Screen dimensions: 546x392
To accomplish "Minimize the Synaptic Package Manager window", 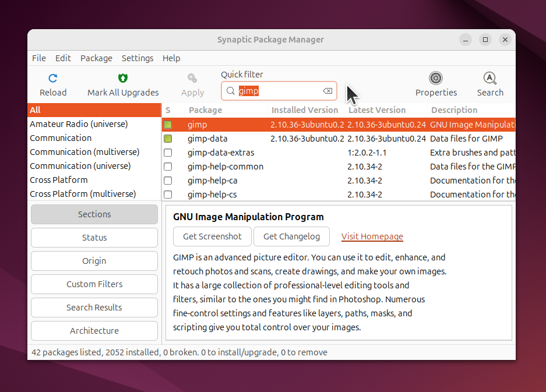I will pyautogui.click(x=465, y=40).
